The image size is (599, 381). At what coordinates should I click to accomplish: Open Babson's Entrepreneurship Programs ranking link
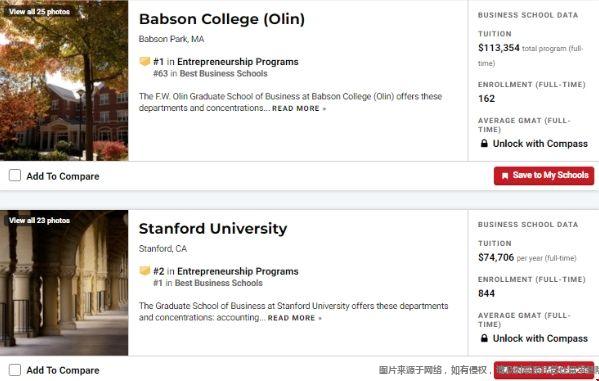238,62
